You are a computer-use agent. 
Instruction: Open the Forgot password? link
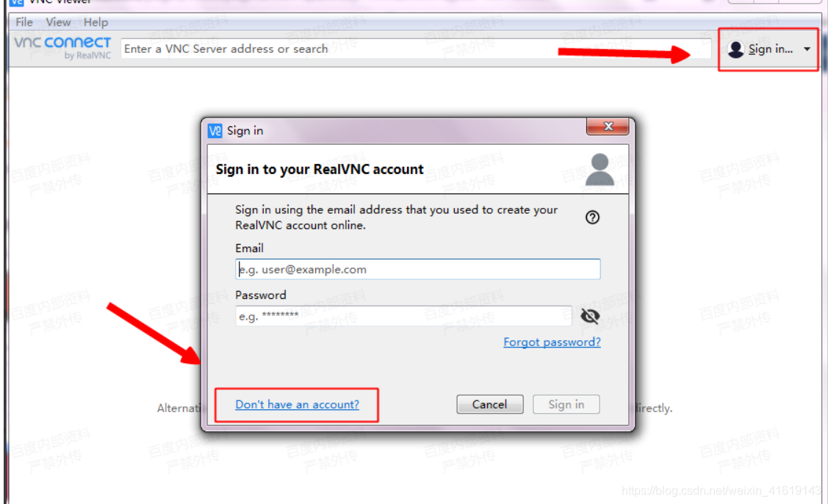[552, 342]
